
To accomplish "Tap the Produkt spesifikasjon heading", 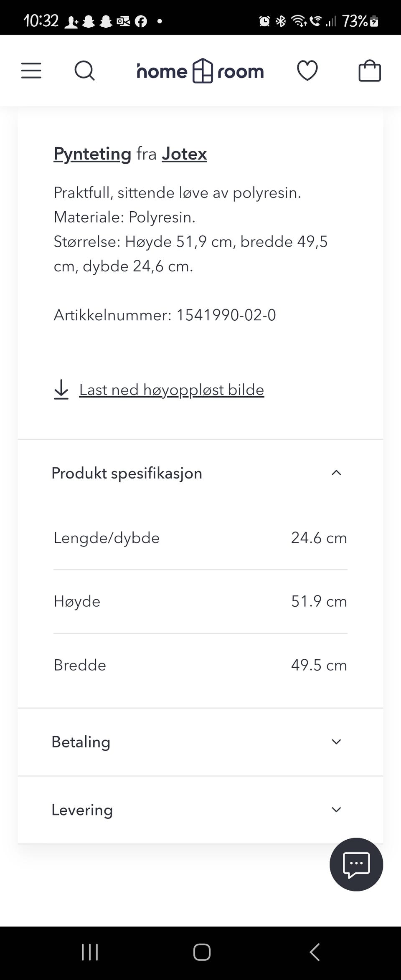I will (127, 473).
